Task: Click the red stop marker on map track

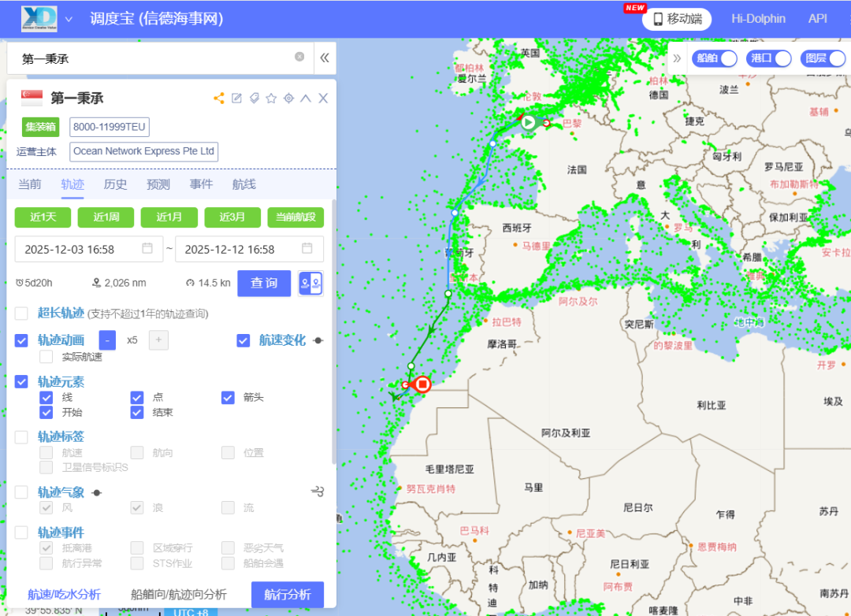Action: [x=422, y=384]
